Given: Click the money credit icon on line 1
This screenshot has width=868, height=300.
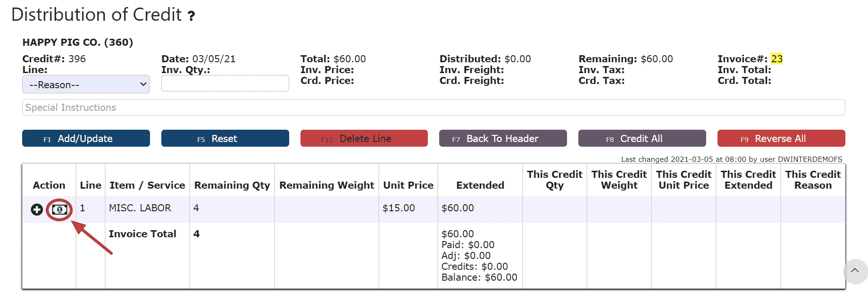Looking at the screenshot, I should pos(59,209).
